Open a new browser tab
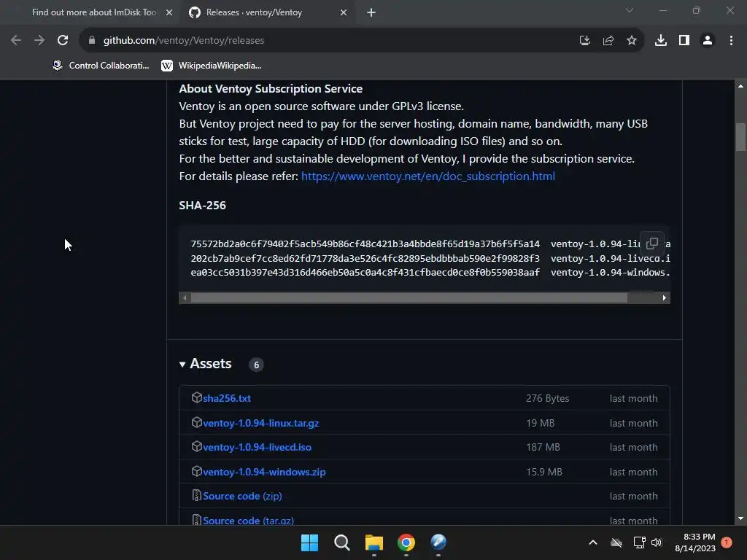747x560 pixels. point(371,13)
